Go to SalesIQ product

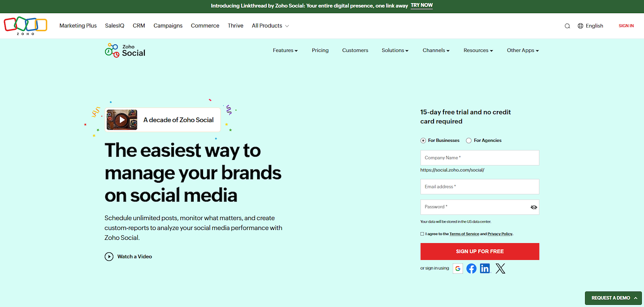click(x=115, y=26)
